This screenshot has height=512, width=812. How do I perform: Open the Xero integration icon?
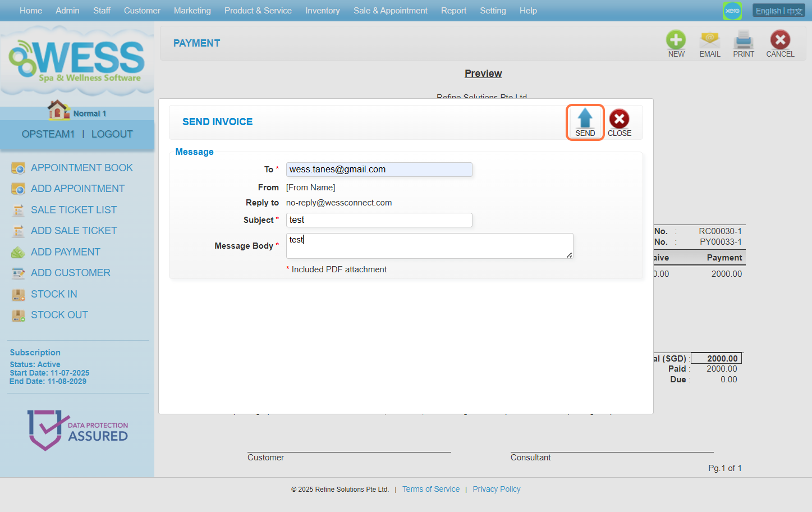[732, 11]
